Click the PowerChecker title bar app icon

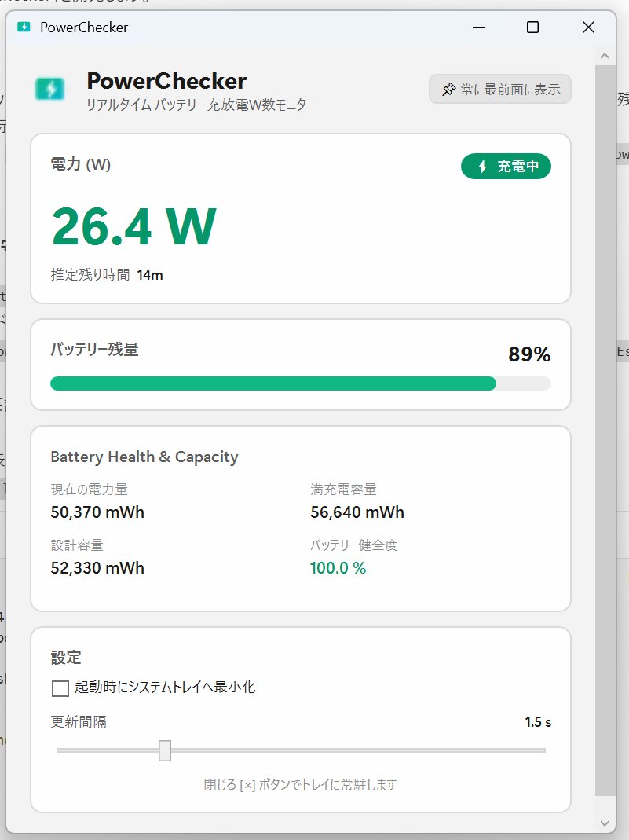coord(24,28)
